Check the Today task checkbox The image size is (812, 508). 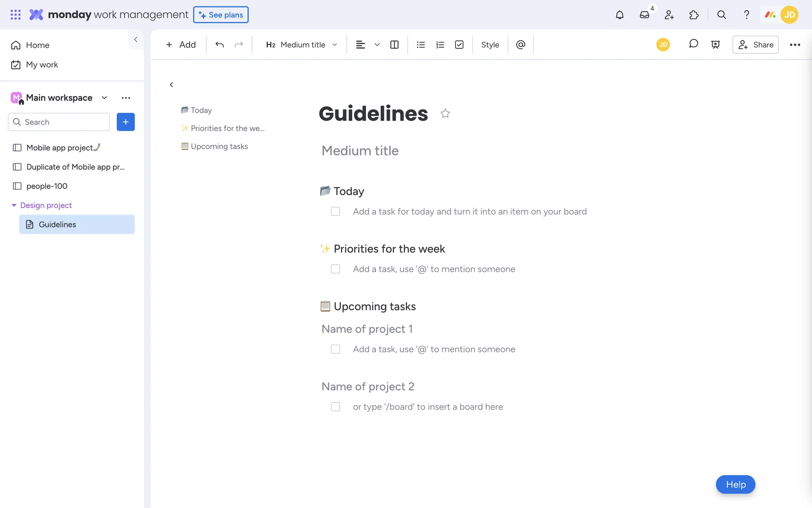pos(335,211)
